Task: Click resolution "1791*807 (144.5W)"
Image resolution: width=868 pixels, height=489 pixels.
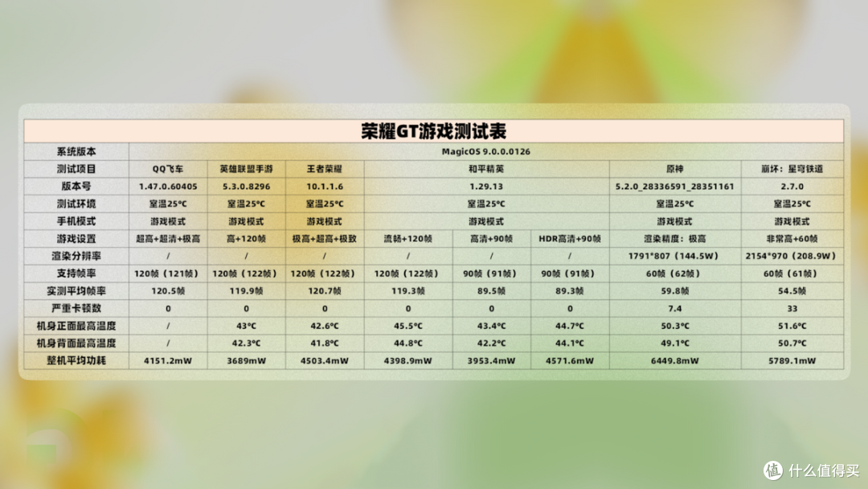Action: click(675, 256)
